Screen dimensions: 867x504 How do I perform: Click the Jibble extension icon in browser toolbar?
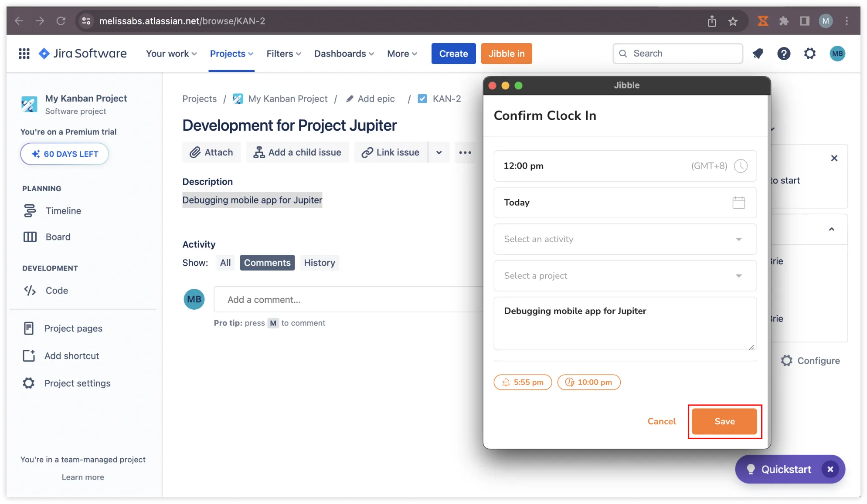(763, 21)
